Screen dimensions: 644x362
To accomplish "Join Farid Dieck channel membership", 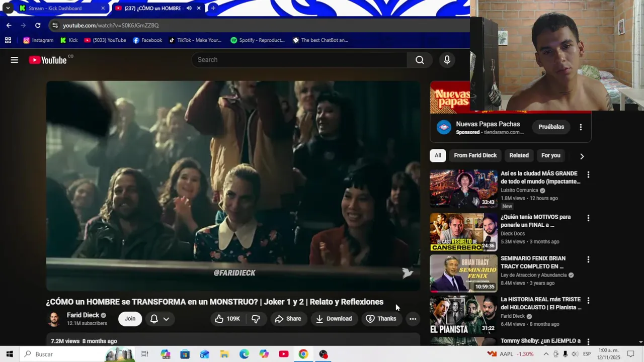I will [130, 319].
